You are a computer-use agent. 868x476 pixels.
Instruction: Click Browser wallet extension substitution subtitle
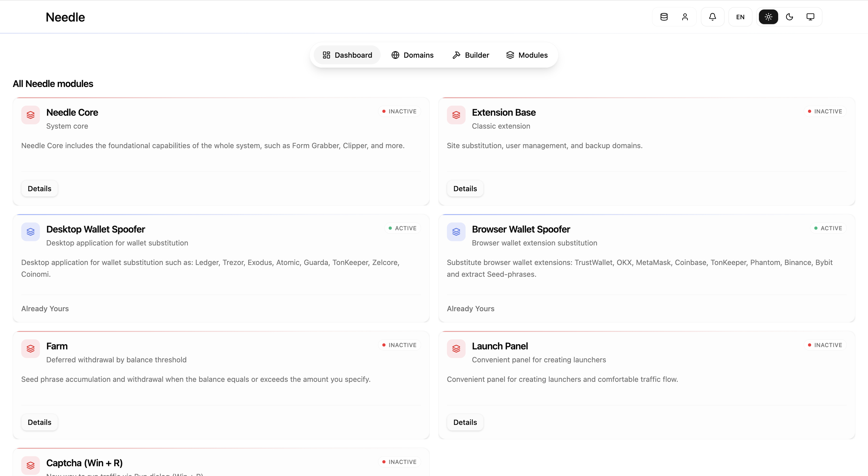(x=534, y=243)
